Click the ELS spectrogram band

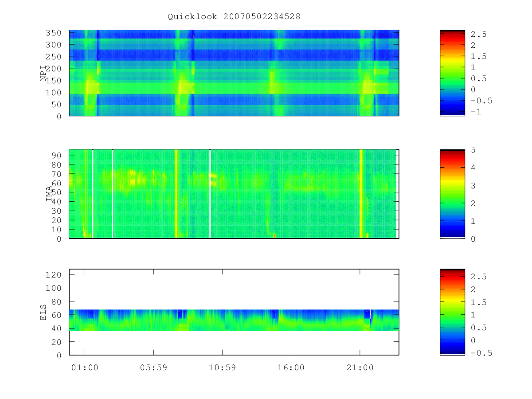pos(234,320)
